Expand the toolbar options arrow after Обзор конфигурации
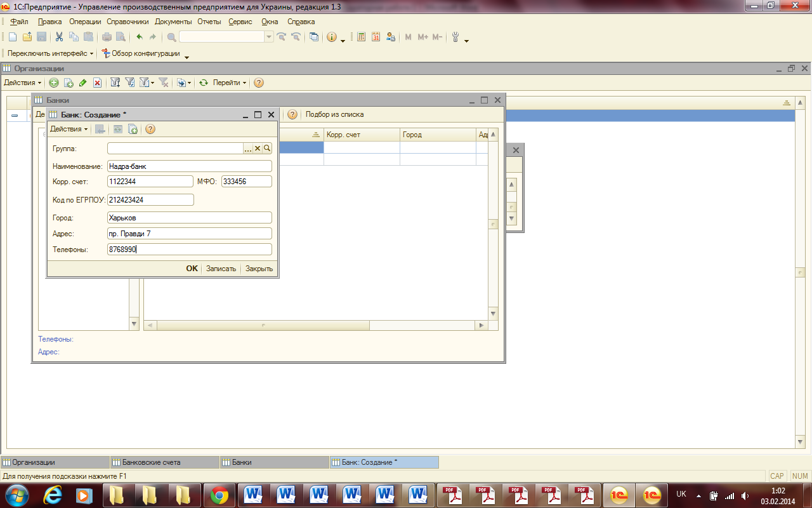812x508 pixels. click(x=187, y=58)
